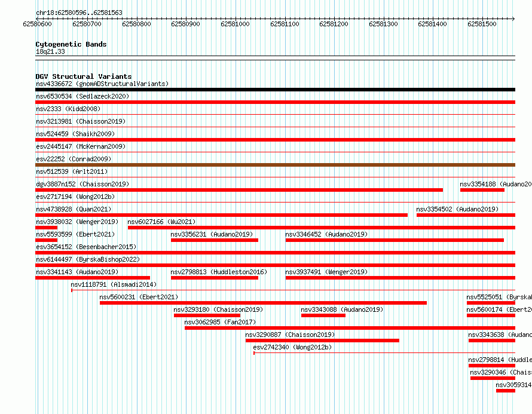Screen dimensions: 532x414
Task: Click the red bar under nsv3290346
Action: (x=493, y=378)
